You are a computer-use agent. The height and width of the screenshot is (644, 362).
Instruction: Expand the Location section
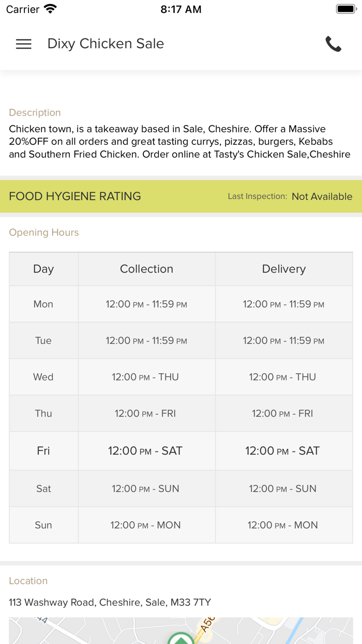pos(28,581)
